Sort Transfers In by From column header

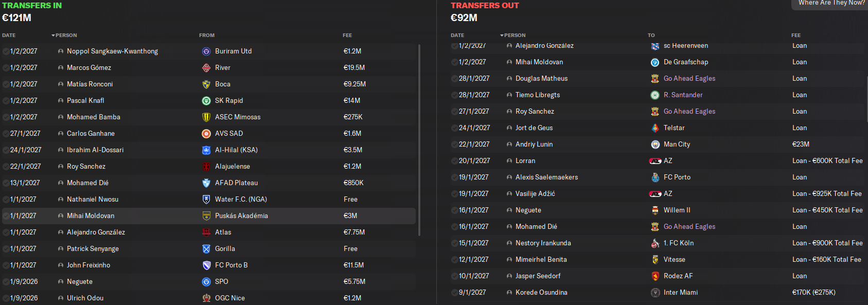click(207, 35)
